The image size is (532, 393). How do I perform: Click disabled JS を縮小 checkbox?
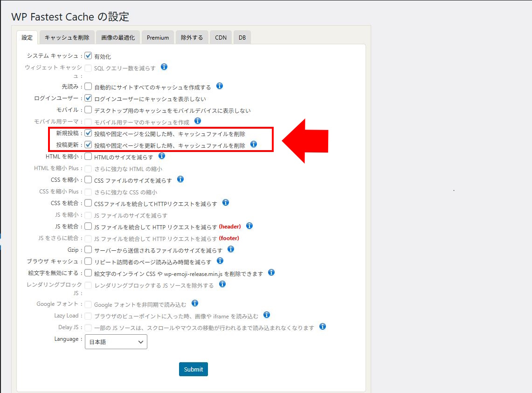88,215
